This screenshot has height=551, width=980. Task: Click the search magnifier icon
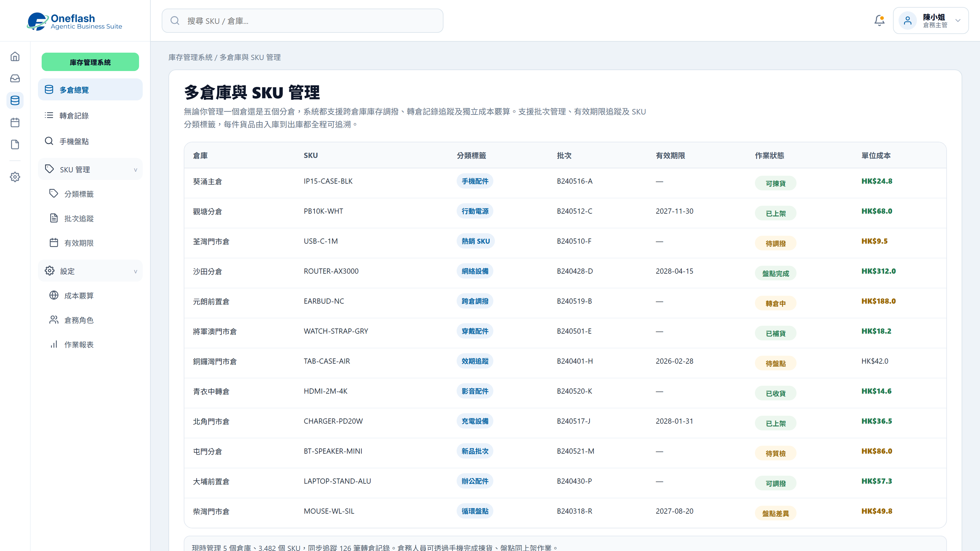click(x=175, y=21)
